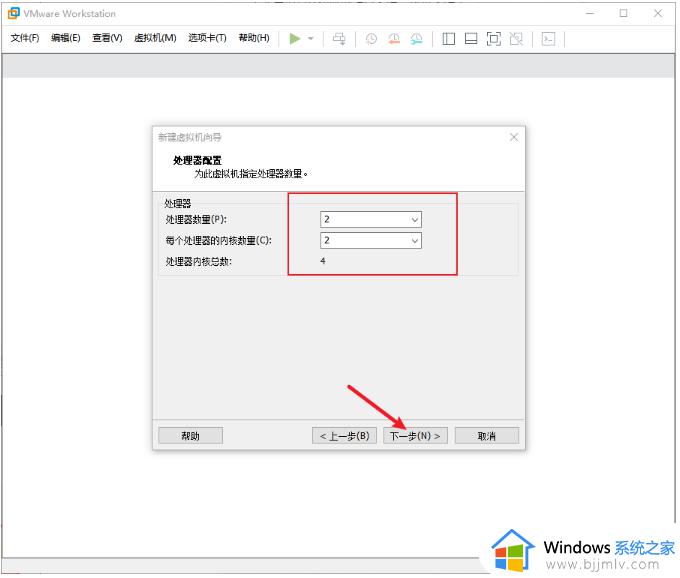Close the VMware Workstation window
Viewport: 680px width, 578px height.
tap(658, 13)
